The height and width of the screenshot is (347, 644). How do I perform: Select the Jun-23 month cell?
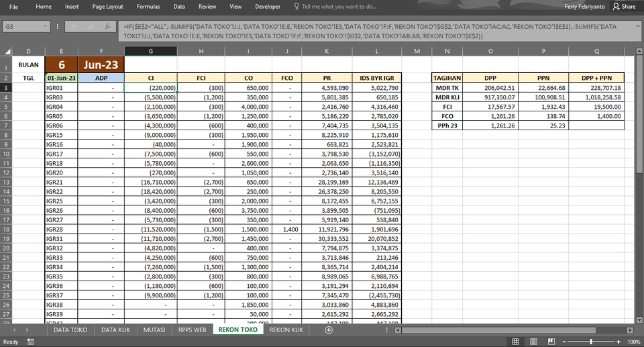101,64
